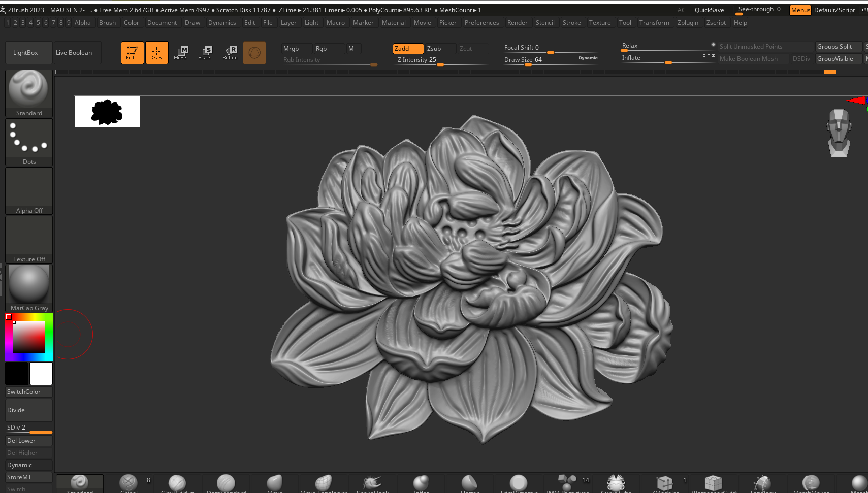Open the Dots stroke type selector

point(29,142)
